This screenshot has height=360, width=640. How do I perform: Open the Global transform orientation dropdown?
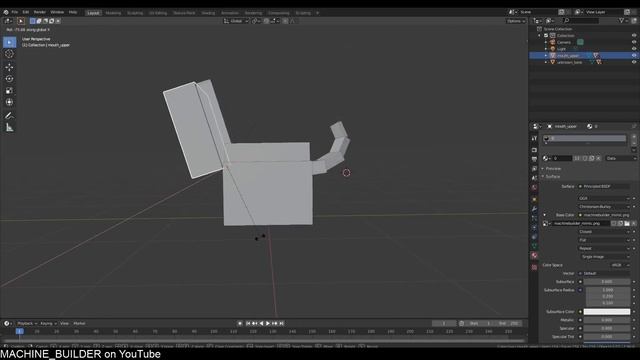[236, 21]
